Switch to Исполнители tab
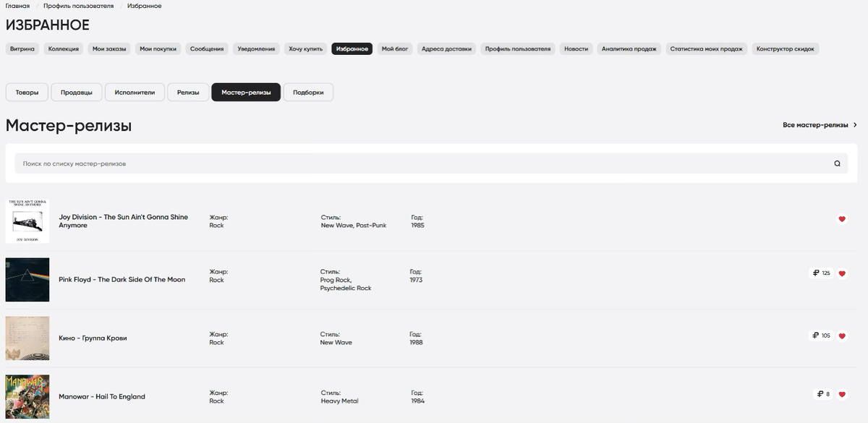Image resolution: width=868 pixels, height=423 pixels. tap(135, 93)
